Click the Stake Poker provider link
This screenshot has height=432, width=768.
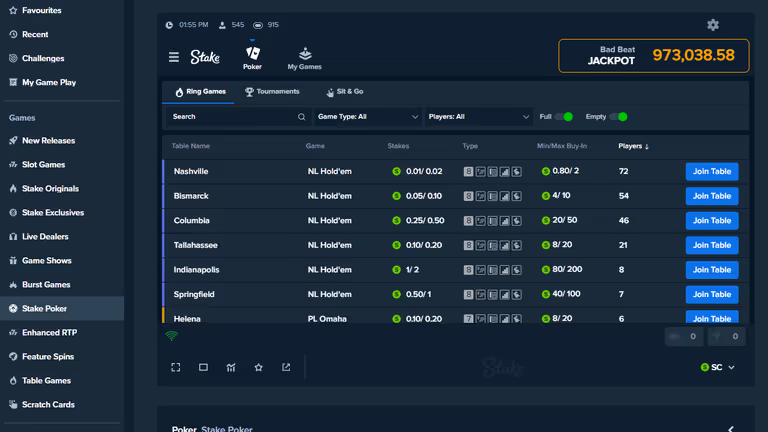pyautogui.click(x=227, y=429)
